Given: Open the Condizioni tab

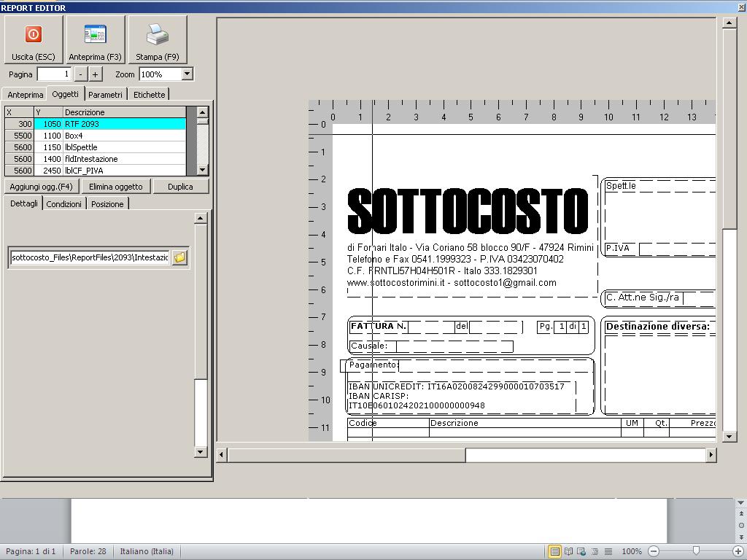Looking at the screenshot, I should [64, 204].
